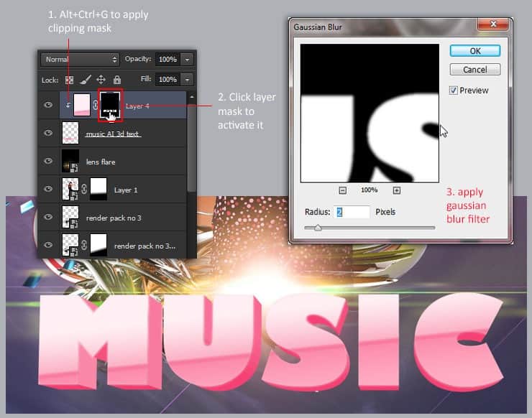
Task: Click the Fill 100% value field
Action: (168, 79)
